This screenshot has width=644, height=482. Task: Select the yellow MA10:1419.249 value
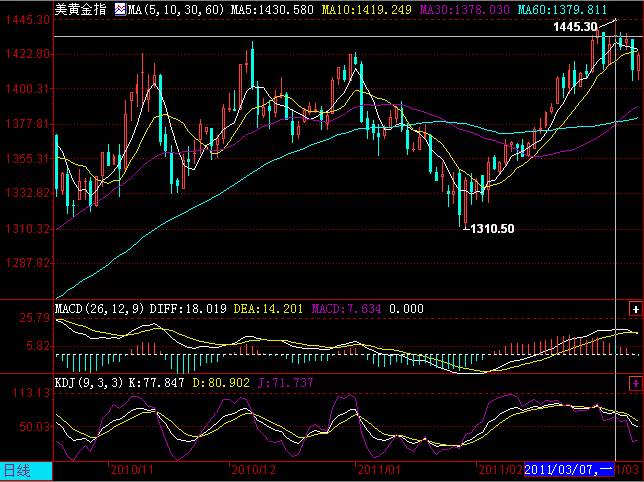(x=366, y=9)
